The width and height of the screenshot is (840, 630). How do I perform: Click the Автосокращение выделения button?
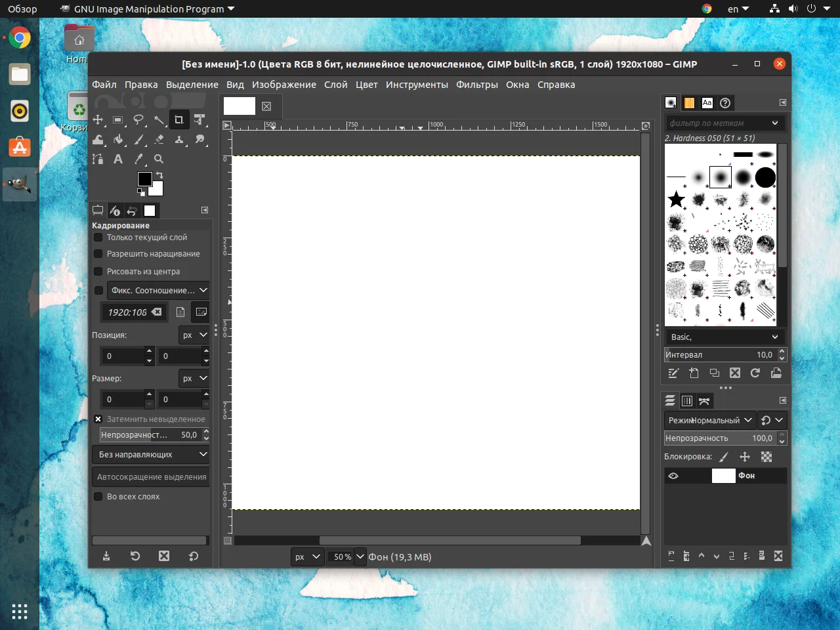pyautogui.click(x=152, y=477)
